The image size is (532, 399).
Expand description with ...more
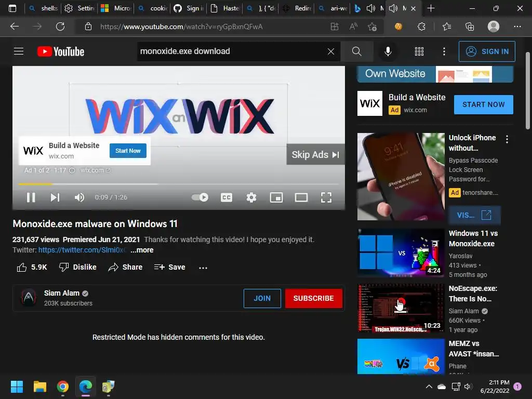click(x=142, y=250)
